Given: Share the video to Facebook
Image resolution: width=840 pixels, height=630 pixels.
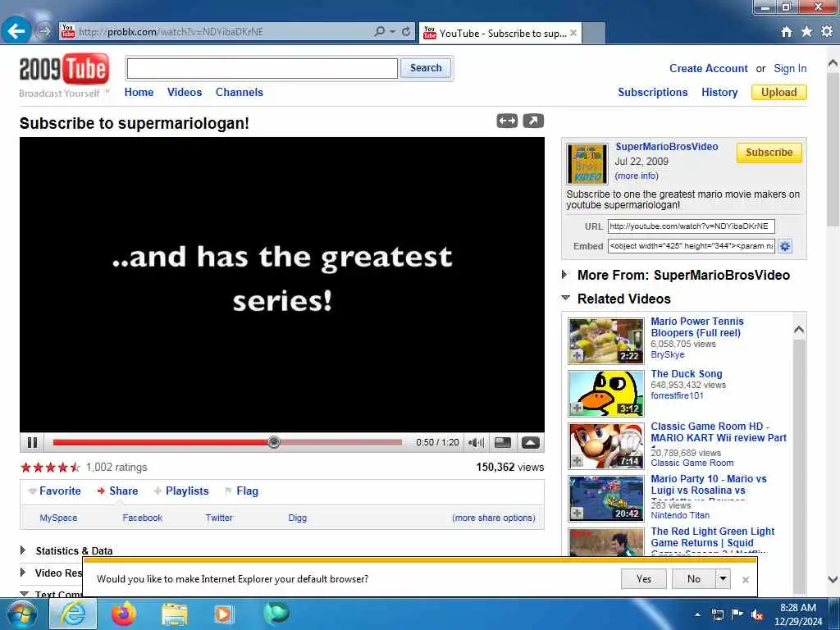Looking at the screenshot, I should click(x=142, y=518).
